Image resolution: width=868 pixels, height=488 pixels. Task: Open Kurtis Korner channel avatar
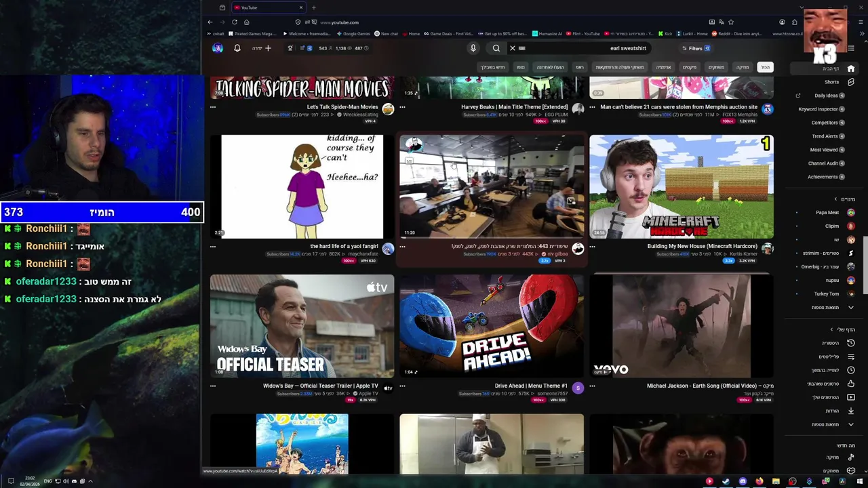[768, 249]
